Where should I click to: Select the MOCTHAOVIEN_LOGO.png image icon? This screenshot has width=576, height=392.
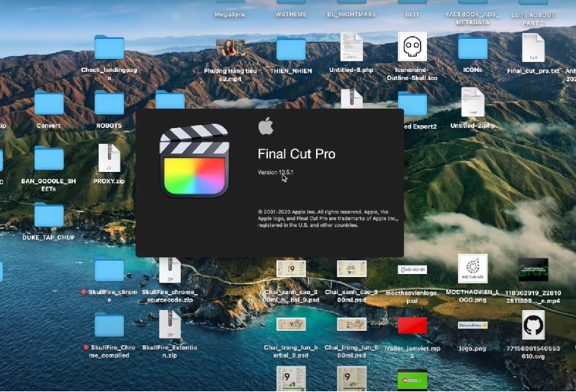pos(473,269)
